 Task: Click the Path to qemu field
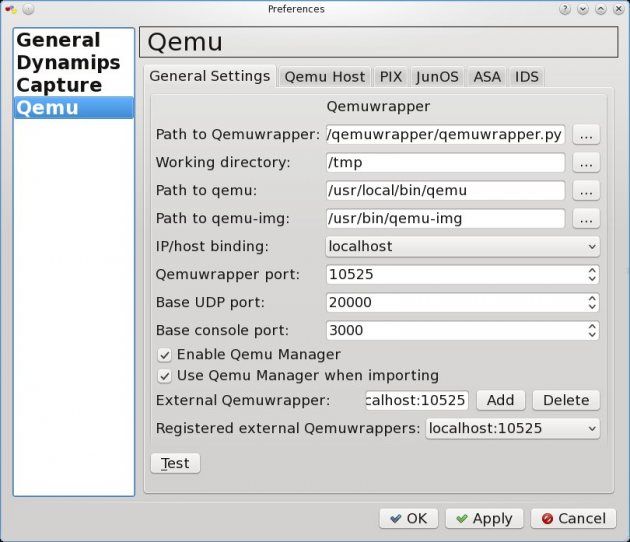[445, 190]
